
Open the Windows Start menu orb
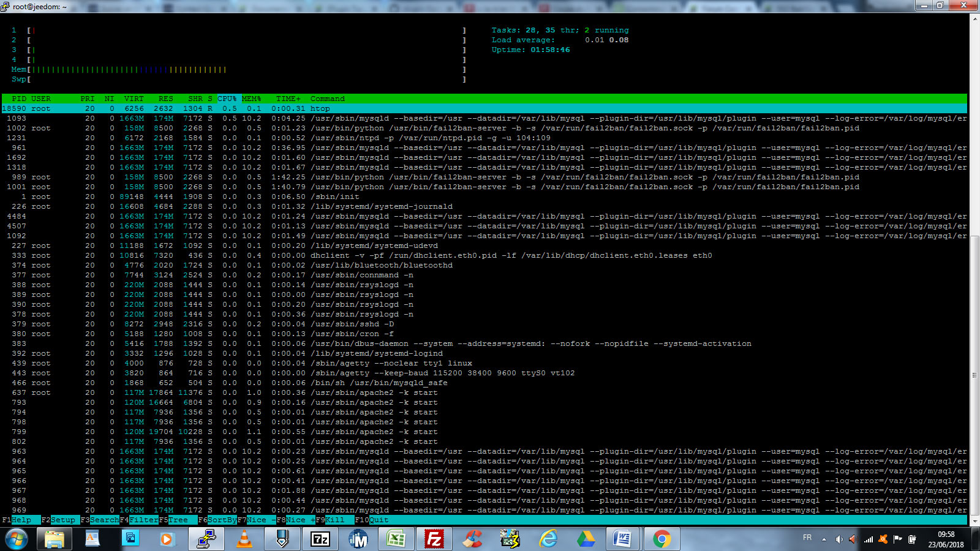[x=17, y=539]
